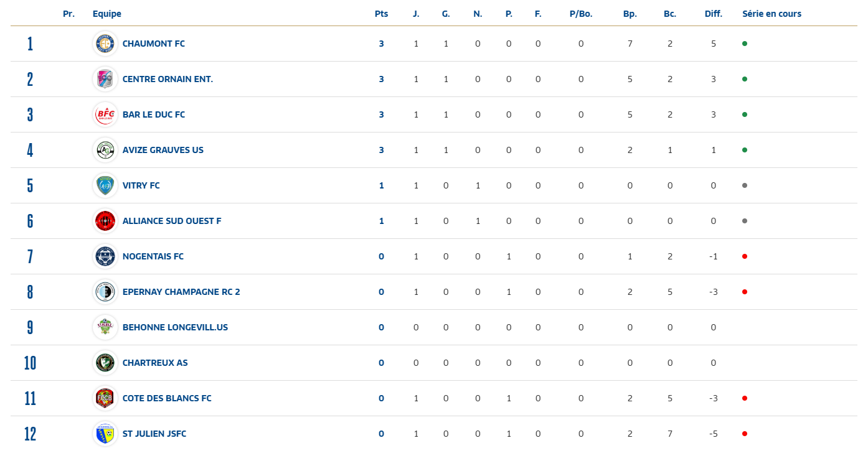Viewport: 868px width, 466px height.
Task: Click the St Julien JSFC logo
Action: coord(105,434)
